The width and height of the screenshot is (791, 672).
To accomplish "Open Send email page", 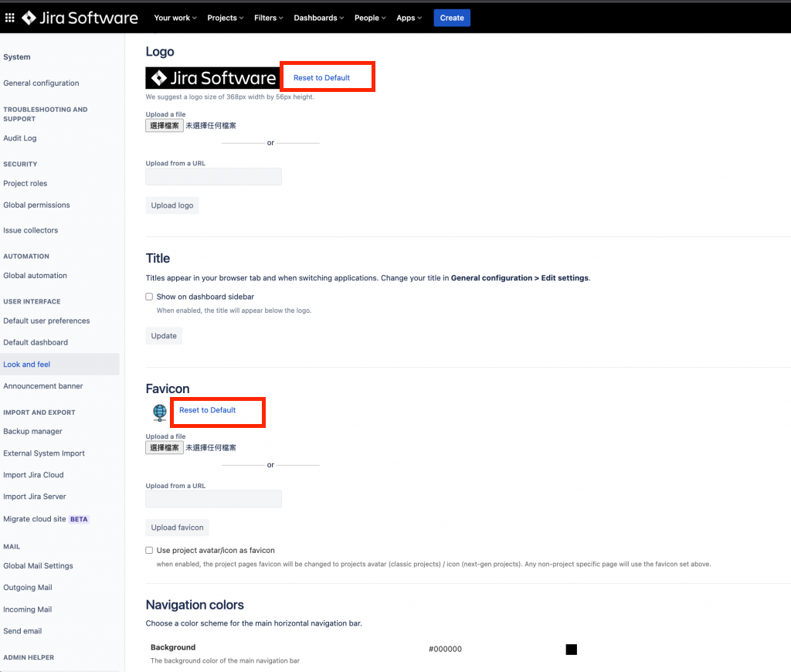I will point(22,631).
